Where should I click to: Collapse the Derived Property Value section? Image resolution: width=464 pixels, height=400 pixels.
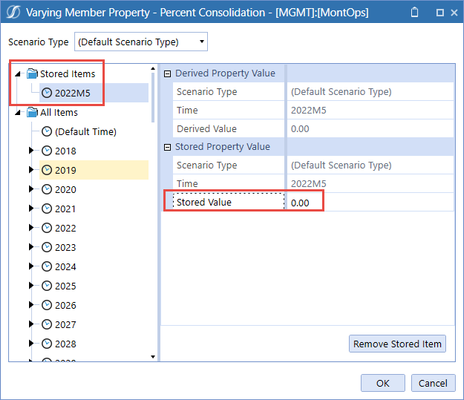pyautogui.click(x=167, y=74)
